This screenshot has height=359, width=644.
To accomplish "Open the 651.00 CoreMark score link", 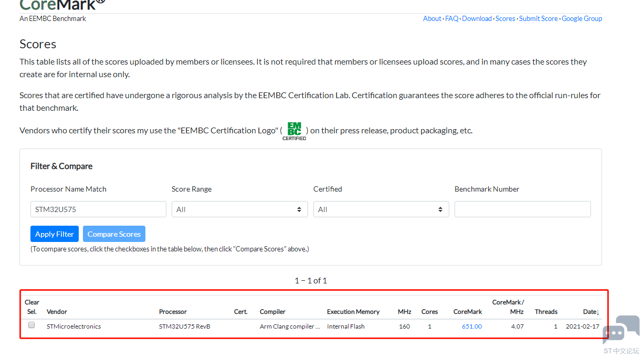I will (472, 326).
